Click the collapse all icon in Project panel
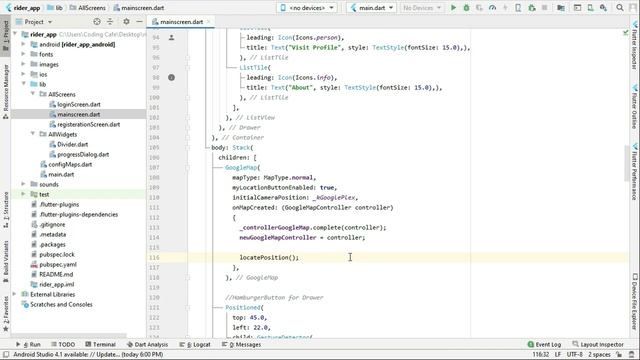The height and width of the screenshot is (360, 640). 110,22
